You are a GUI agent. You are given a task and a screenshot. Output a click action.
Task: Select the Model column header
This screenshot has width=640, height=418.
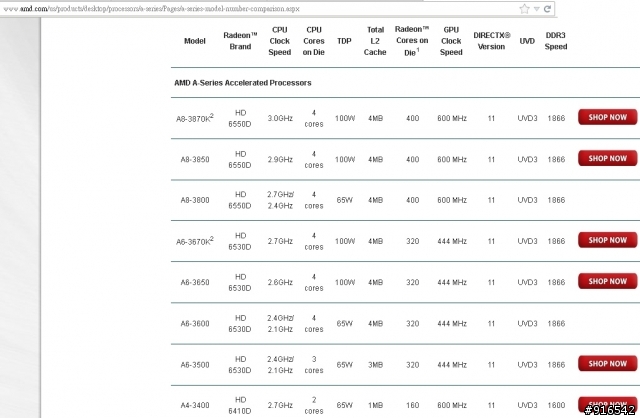tap(195, 41)
